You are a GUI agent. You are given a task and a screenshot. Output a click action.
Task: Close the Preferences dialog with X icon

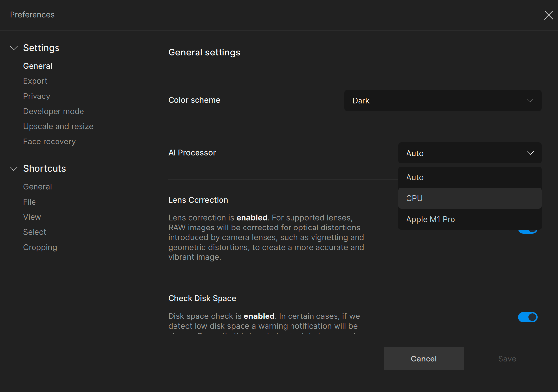pos(548,15)
